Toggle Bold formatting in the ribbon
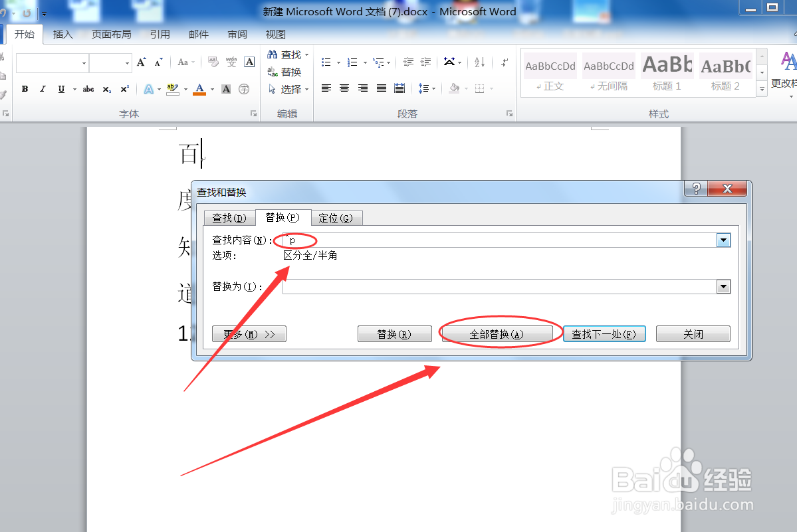The image size is (797, 532). [25, 89]
